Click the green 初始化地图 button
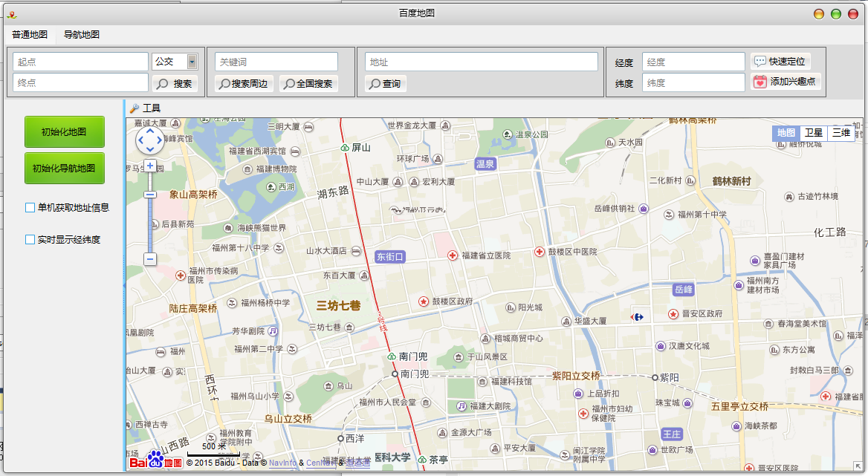 (x=64, y=131)
